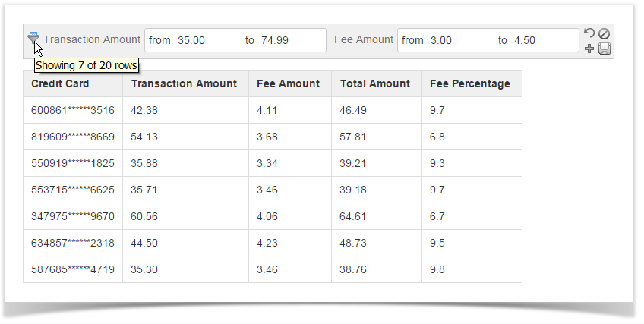Click the clear filters circle-slash icon
This screenshot has height=324, width=644.
click(x=605, y=33)
